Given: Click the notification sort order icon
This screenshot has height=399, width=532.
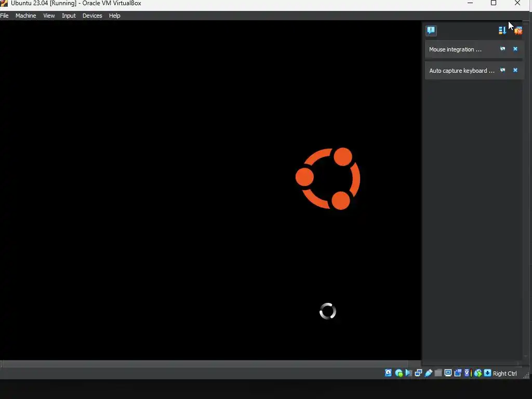Looking at the screenshot, I should [502, 31].
